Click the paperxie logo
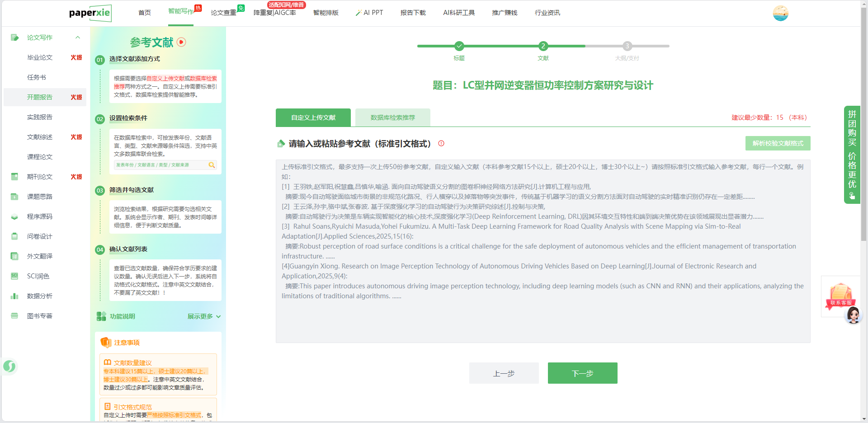868x423 pixels. tap(90, 13)
